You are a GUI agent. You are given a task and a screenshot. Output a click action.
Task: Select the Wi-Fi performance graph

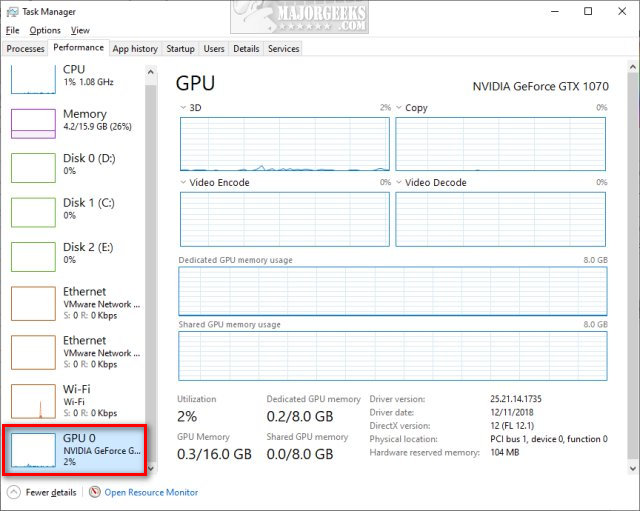coord(33,401)
